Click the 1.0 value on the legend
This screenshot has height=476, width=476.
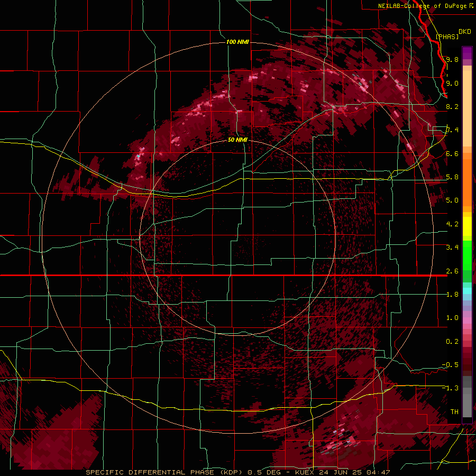tap(452, 318)
